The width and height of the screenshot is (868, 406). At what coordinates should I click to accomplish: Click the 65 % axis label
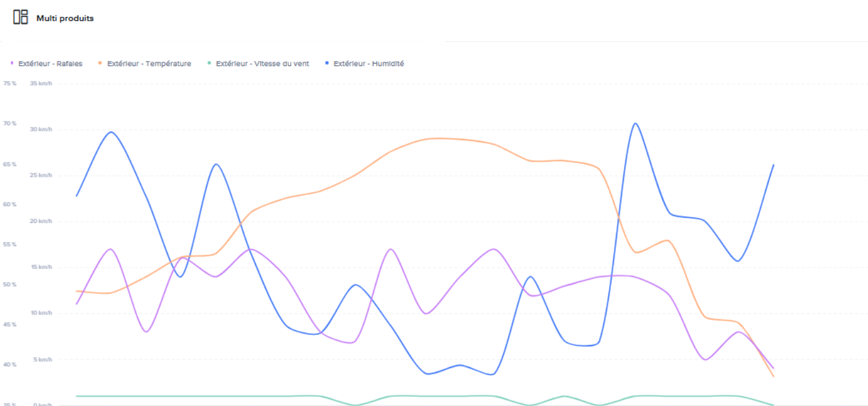pos(9,164)
